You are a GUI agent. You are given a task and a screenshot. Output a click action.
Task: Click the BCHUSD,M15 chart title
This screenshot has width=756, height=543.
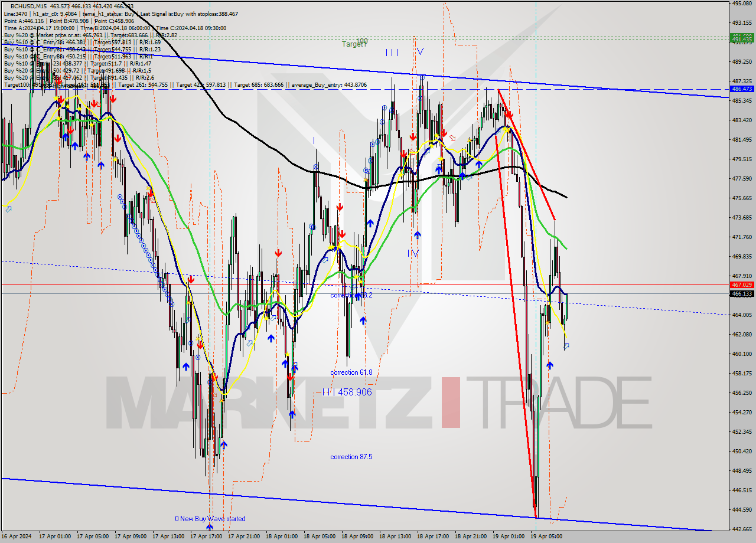pyautogui.click(x=29, y=6)
